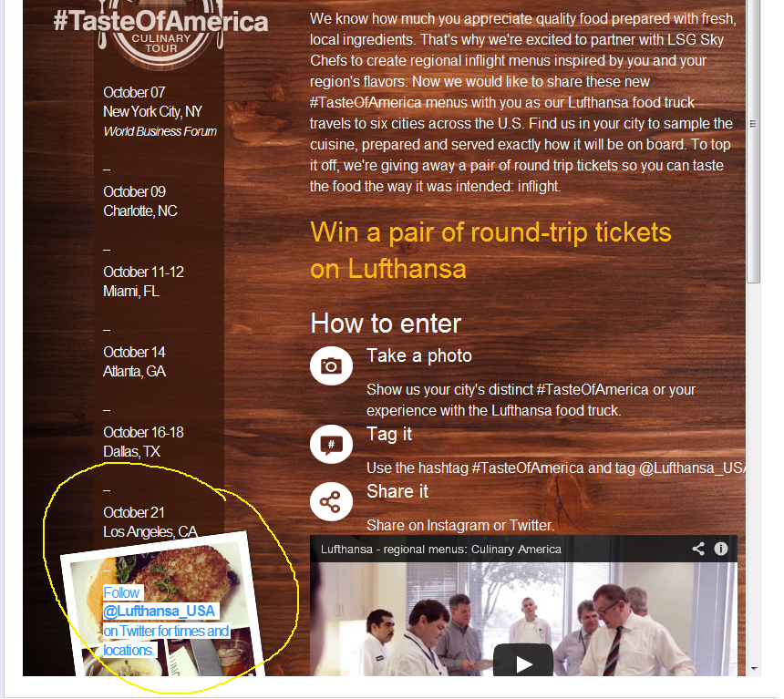
Task: Select the October 21 Los Angeles entry
Action: click(150, 522)
